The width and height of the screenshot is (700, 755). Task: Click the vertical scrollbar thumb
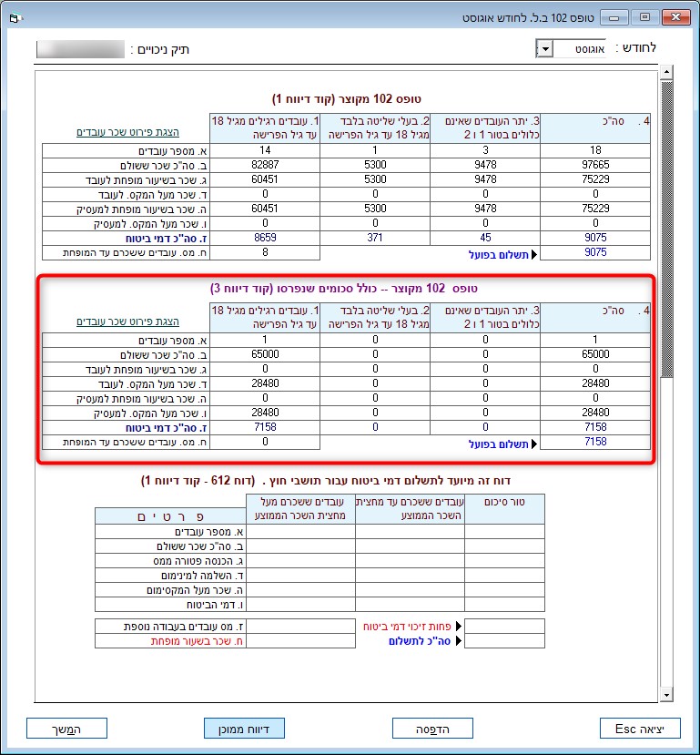pos(666,229)
